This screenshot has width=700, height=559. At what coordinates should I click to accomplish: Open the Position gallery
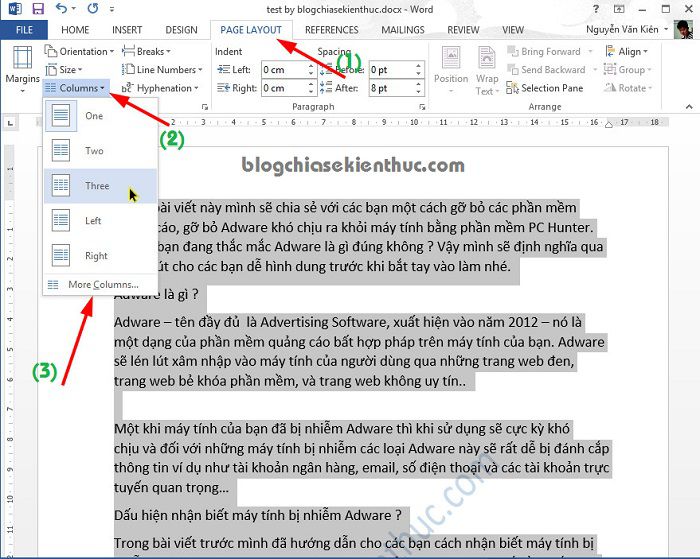coord(451,69)
